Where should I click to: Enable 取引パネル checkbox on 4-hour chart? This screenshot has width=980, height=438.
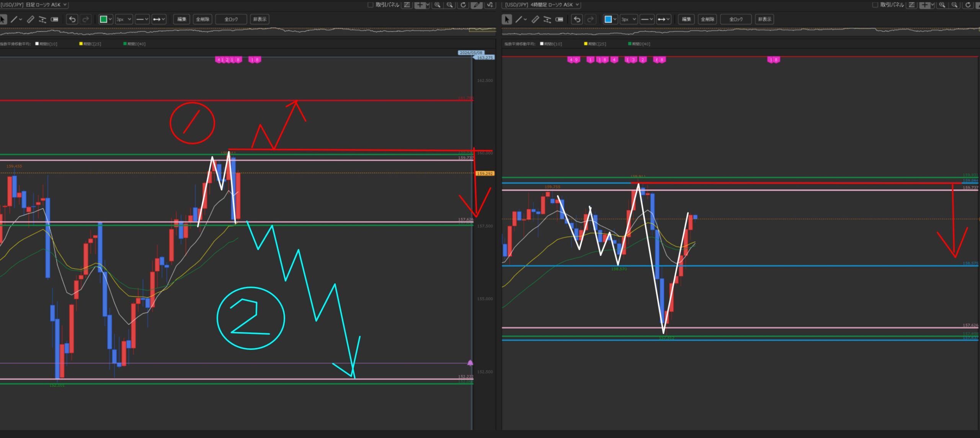tap(875, 5)
